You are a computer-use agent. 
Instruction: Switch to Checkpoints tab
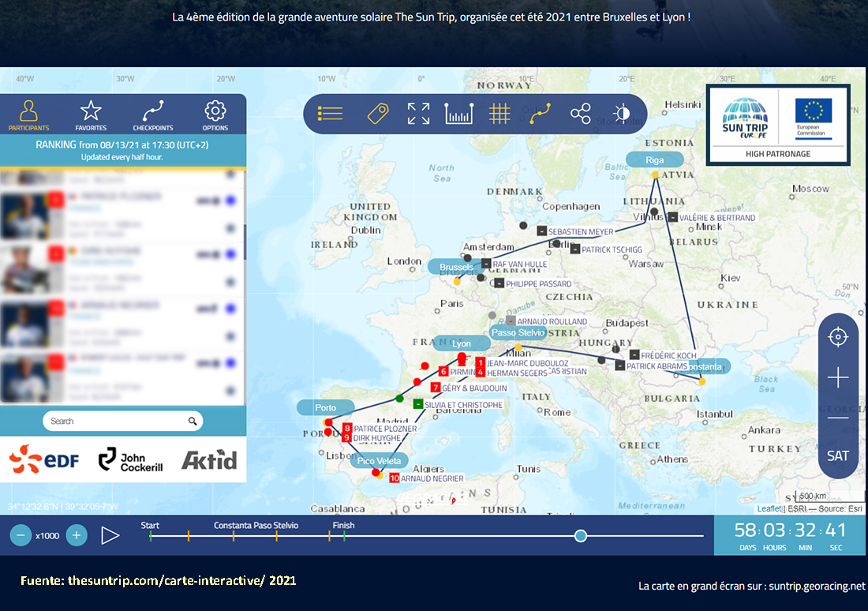[153, 114]
